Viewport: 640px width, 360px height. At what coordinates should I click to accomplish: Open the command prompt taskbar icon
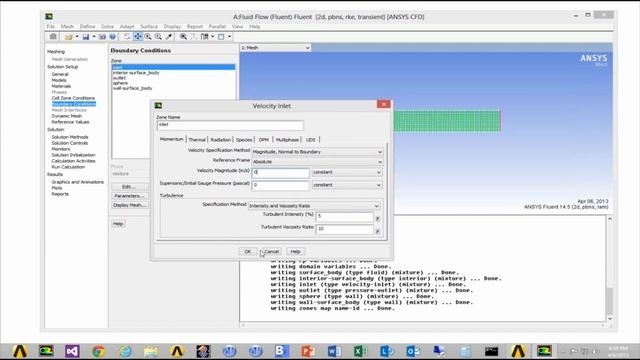click(491, 351)
